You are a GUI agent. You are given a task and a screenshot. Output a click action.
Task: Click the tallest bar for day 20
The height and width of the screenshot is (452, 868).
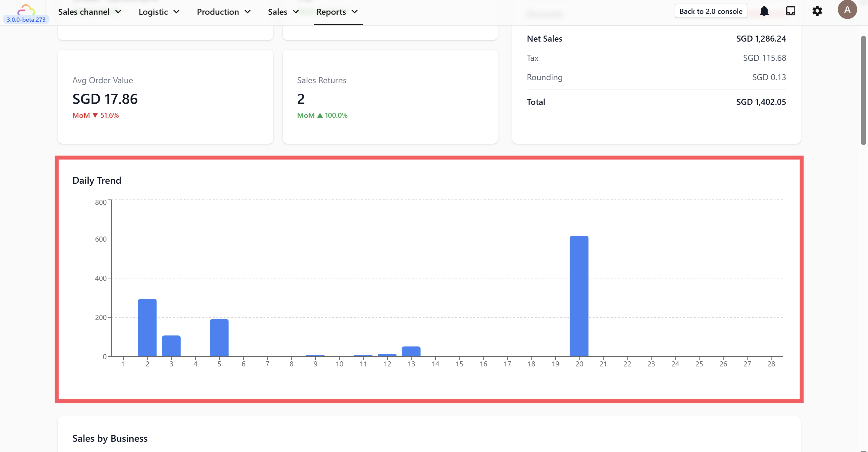[579, 297]
